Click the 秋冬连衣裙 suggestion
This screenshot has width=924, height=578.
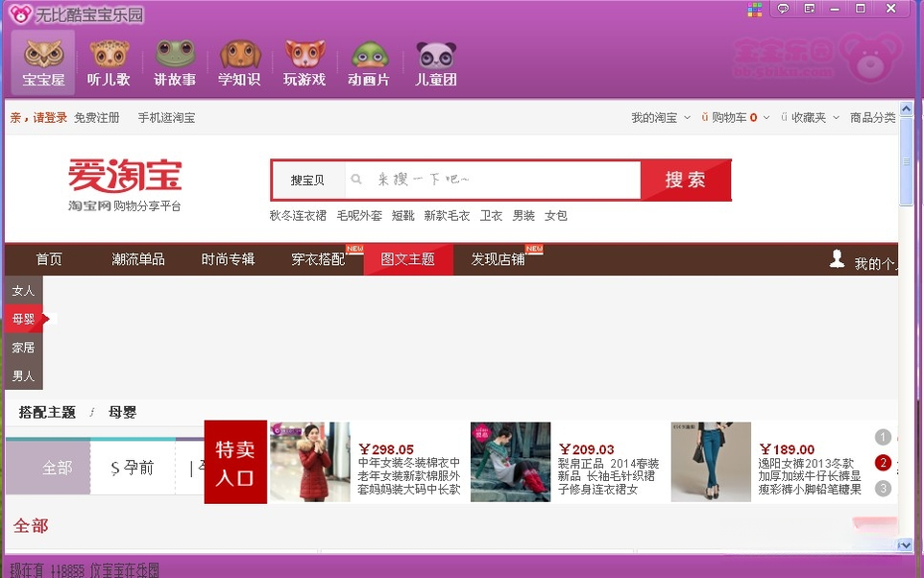pyautogui.click(x=298, y=216)
